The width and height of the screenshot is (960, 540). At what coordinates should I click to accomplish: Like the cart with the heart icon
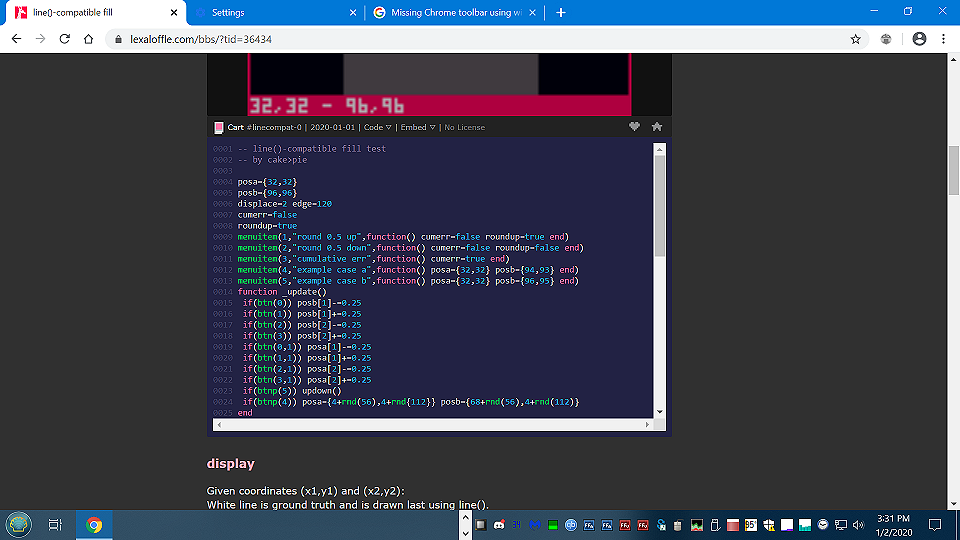point(634,127)
